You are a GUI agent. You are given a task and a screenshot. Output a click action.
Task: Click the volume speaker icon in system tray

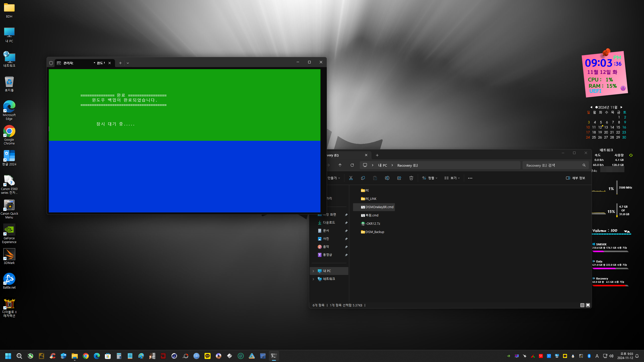611,356
